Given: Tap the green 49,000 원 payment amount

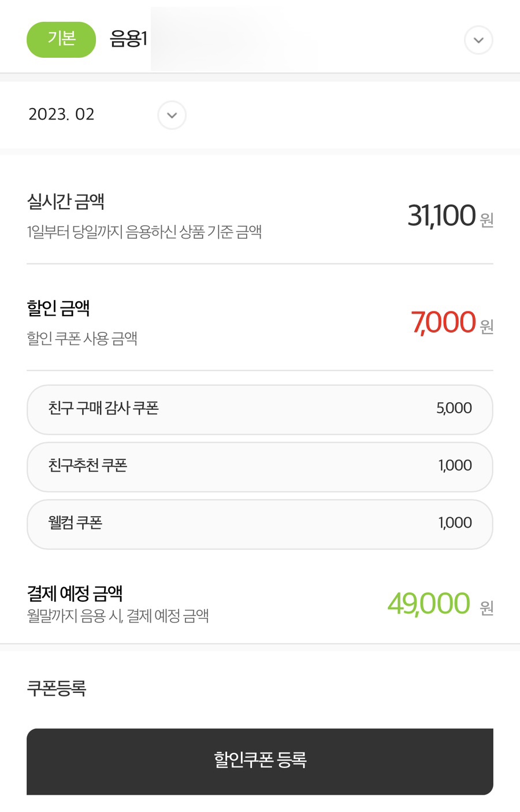Looking at the screenshot, I should click(x=440, y=604).
